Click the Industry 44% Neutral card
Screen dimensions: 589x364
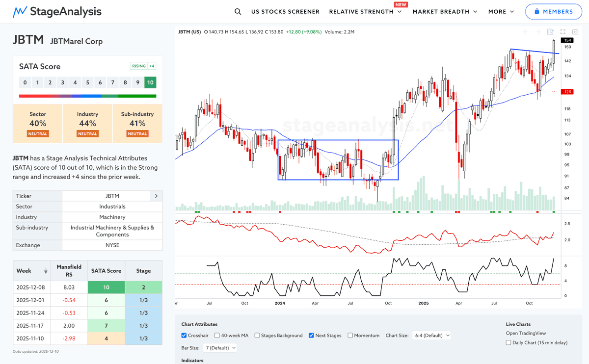tap(87, 124)
